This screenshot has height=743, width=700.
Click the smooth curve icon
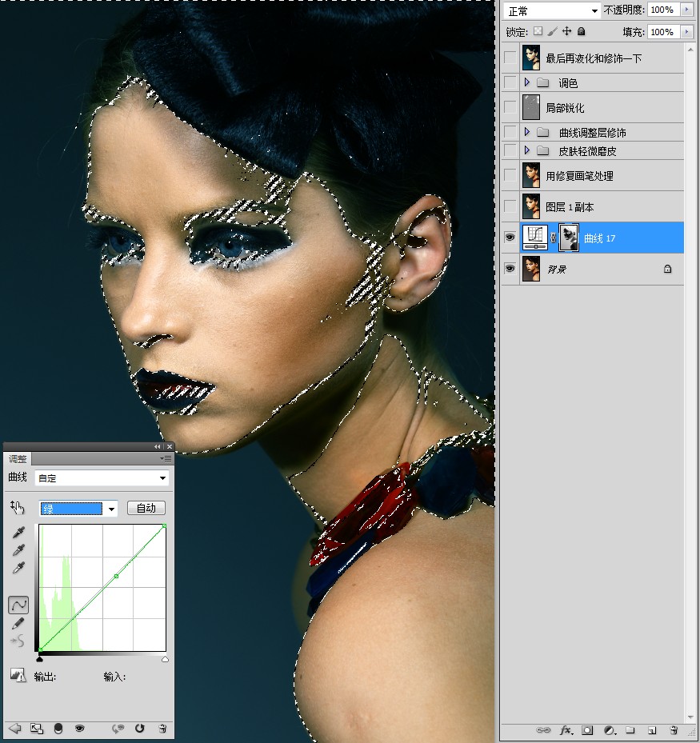(x=18, y=641)
